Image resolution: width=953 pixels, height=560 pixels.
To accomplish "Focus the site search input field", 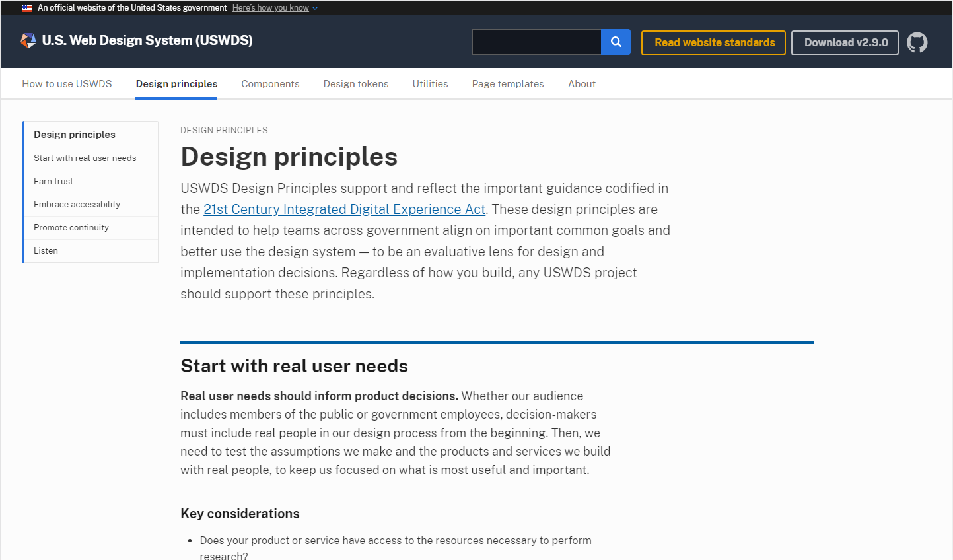I will click(537, 42).
